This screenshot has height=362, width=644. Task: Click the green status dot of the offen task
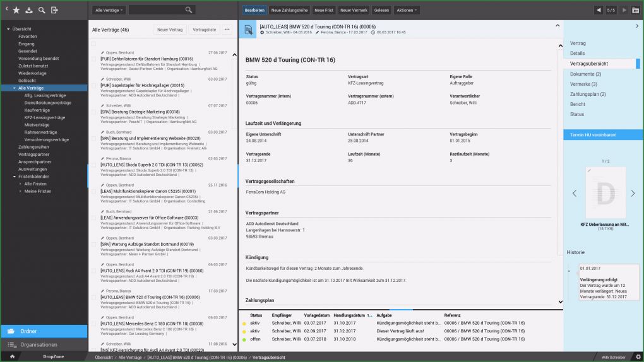[244, 339]
